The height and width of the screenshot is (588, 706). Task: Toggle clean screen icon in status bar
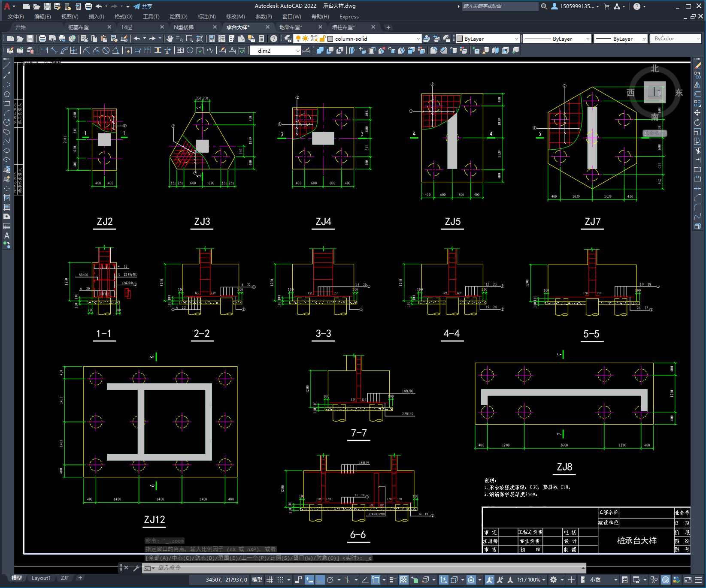688,580
